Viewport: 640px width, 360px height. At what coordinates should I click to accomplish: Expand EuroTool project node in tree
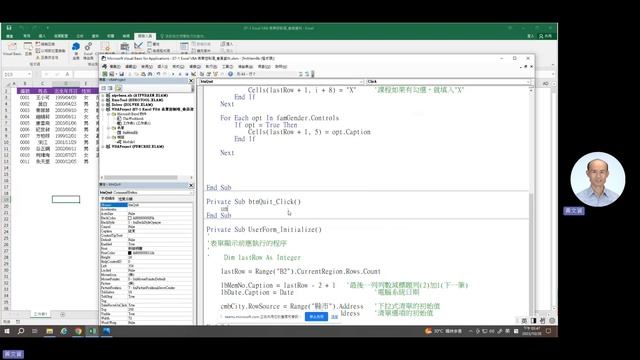103,100
